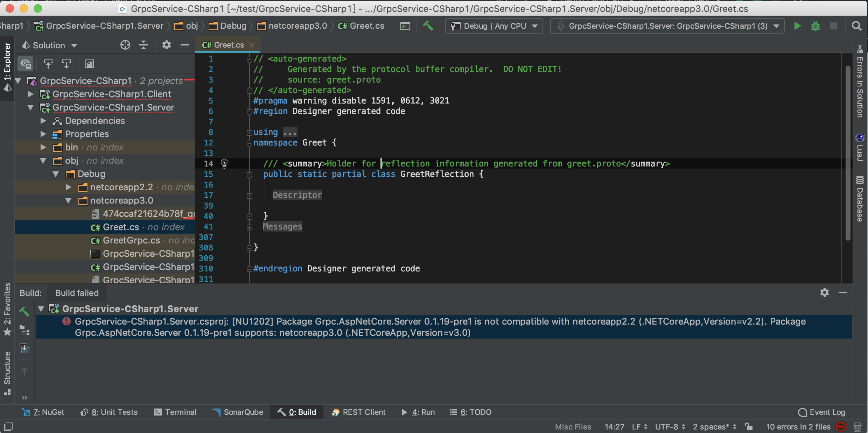Change file encoding UTF-8 in status bar
Screen dimensions: 868x433
point(670,427)
